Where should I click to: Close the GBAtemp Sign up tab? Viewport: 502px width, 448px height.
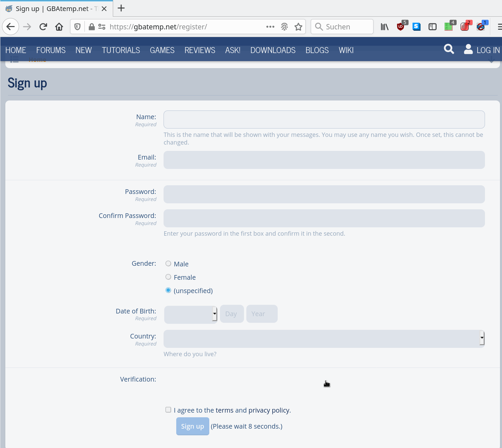pyautogui.click(x=104, y=9)
